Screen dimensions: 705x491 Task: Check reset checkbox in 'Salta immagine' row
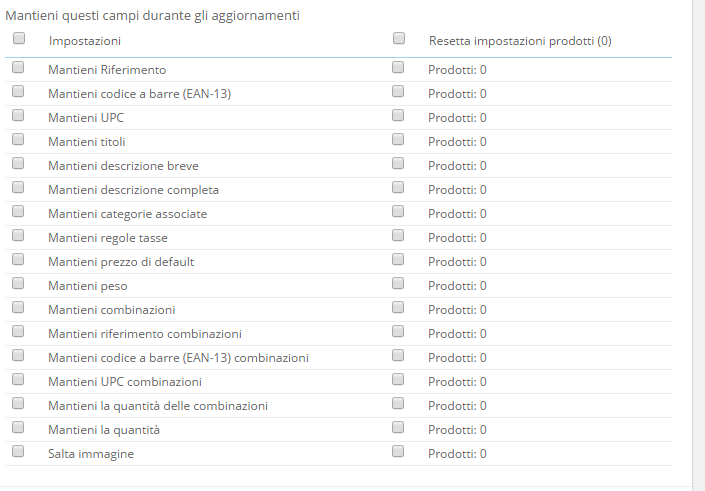click(398, 452)
